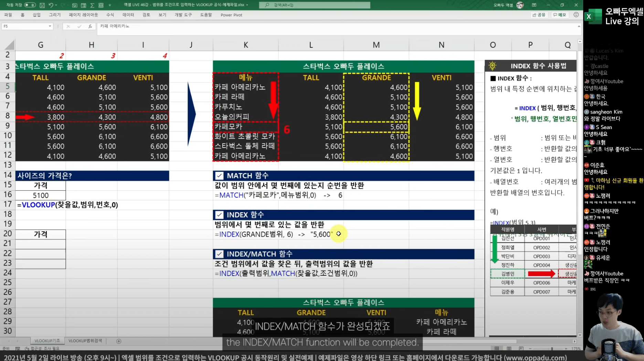Viewport: 644px width, 361px height.
Task: Open the 개발 도구 ribbon tab
Action: 183,15
